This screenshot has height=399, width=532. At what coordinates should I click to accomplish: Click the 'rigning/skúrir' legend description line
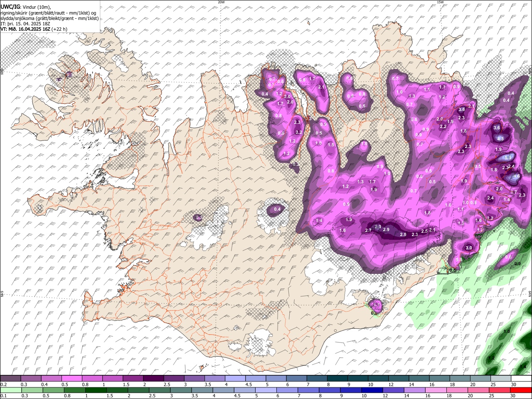(x=48, y=12)
